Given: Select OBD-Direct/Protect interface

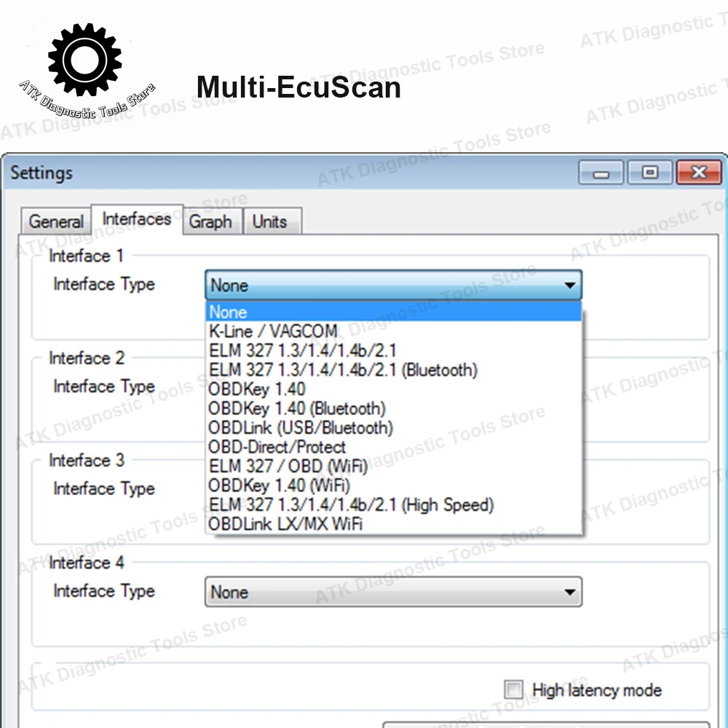Looking at the screenshot, I should coord(393,447).
